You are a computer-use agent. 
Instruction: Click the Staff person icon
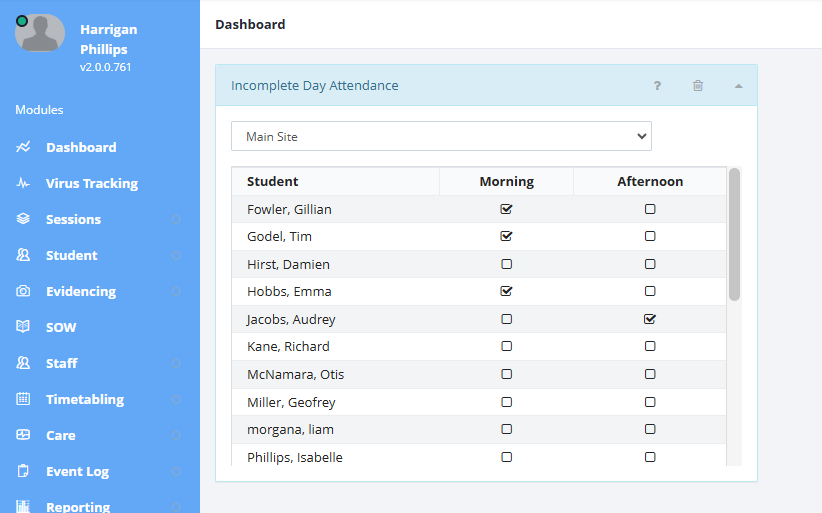click(x=23, y=363)
